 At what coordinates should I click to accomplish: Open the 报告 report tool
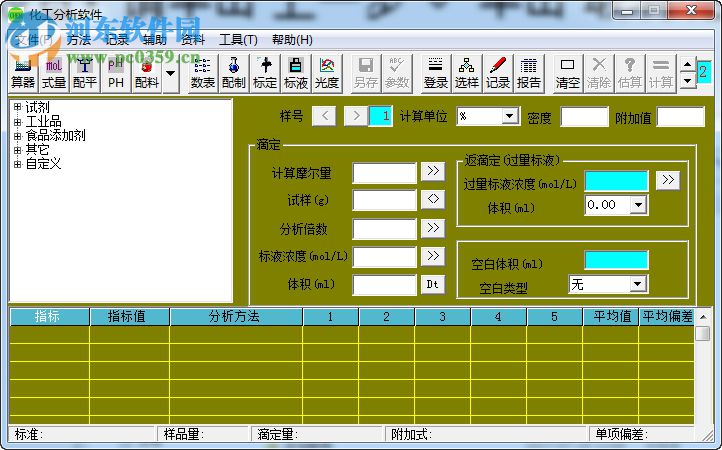(529, 73)
